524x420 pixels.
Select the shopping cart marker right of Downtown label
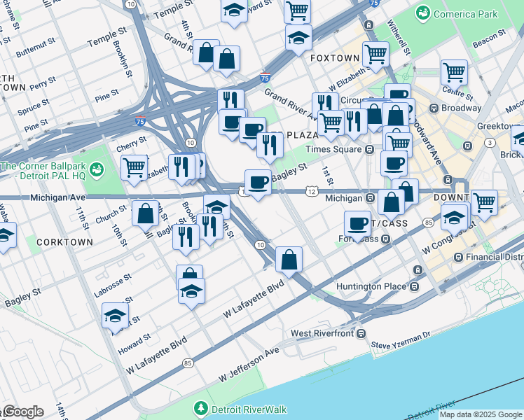click(x=484, y=204)
